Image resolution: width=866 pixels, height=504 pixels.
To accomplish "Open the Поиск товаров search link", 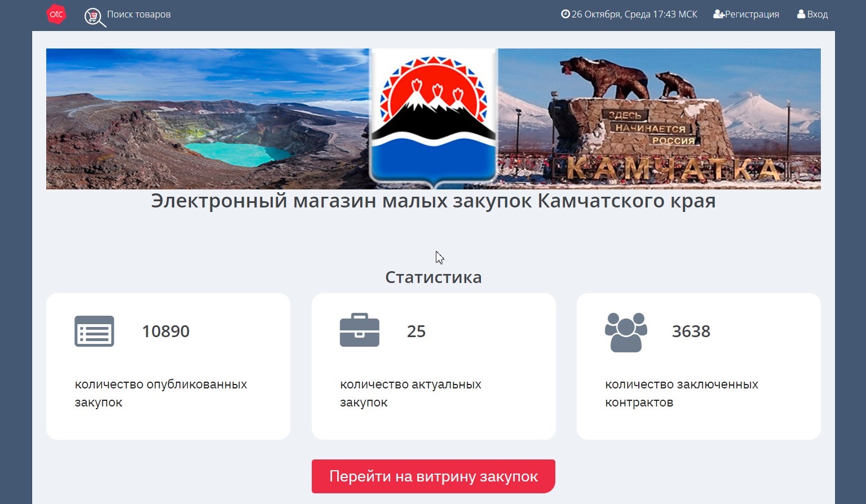I will (x=139, y=14).
